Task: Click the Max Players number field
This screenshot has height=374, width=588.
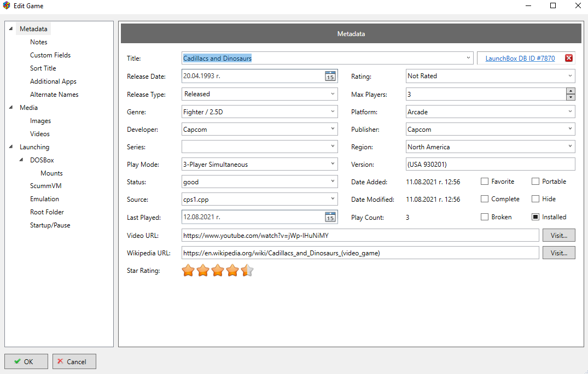Action: [486, 94]
